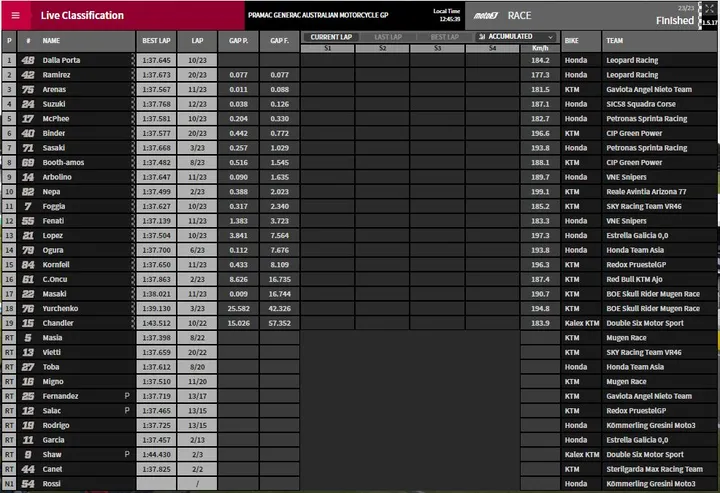The image size is (720, 493).
Task: Click the P marker in Salac row
Action: tap(127, 411)
